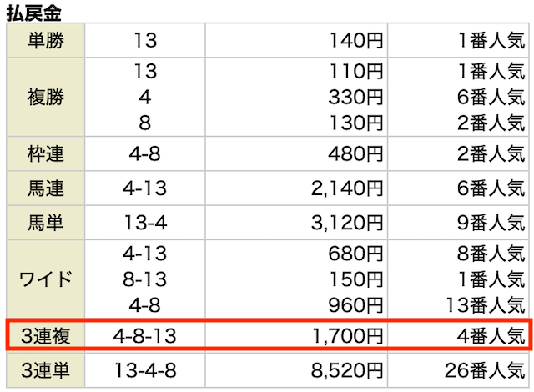Click the 払戻金 table heading
Screen dimensions: 534x392
34,13
